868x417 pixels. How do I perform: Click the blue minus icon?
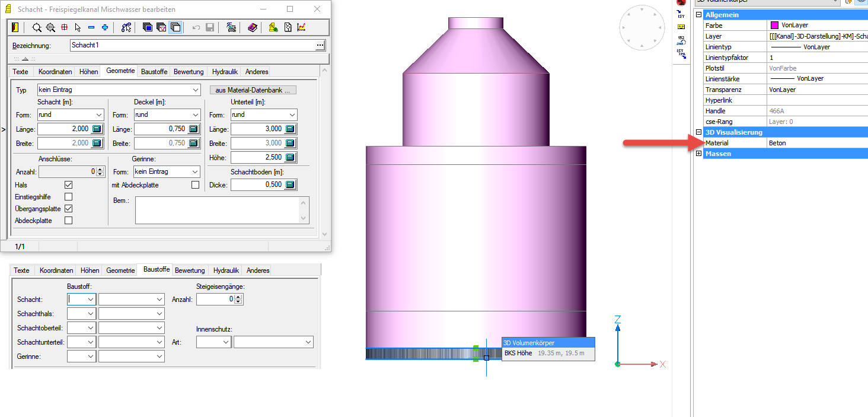tap(91, 27)
